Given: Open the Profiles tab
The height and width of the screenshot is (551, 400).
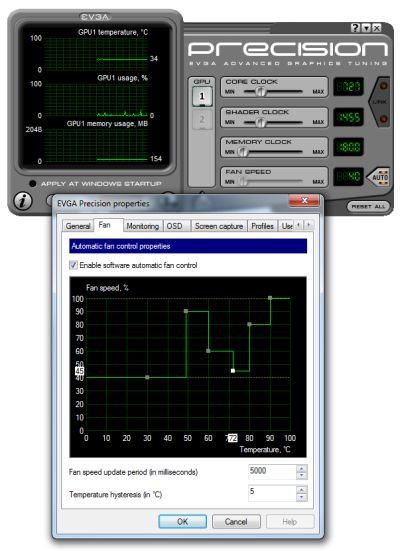Looking at the screenshot, I should [262, 226].
